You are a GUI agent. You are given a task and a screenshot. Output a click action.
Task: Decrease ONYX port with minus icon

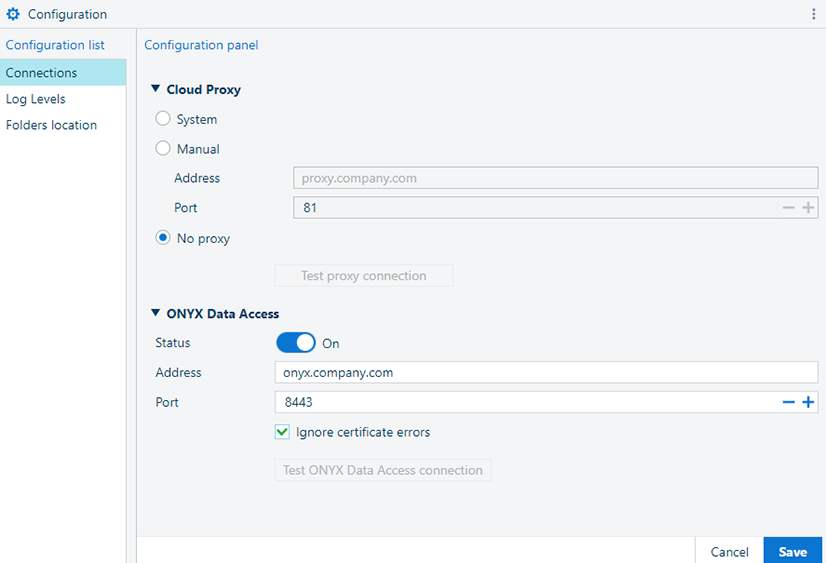click(x=788, y=402)
